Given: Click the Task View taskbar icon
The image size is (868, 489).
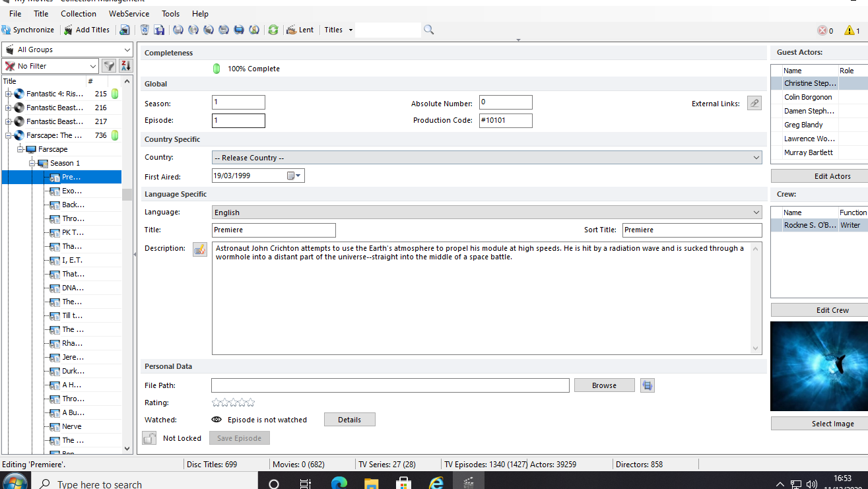Looking at the screenshot, I should 306,483.
